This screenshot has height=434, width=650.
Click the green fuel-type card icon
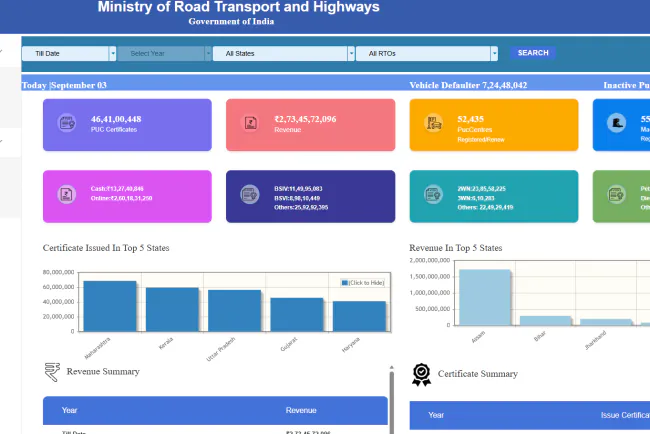(x=617, y=194)
